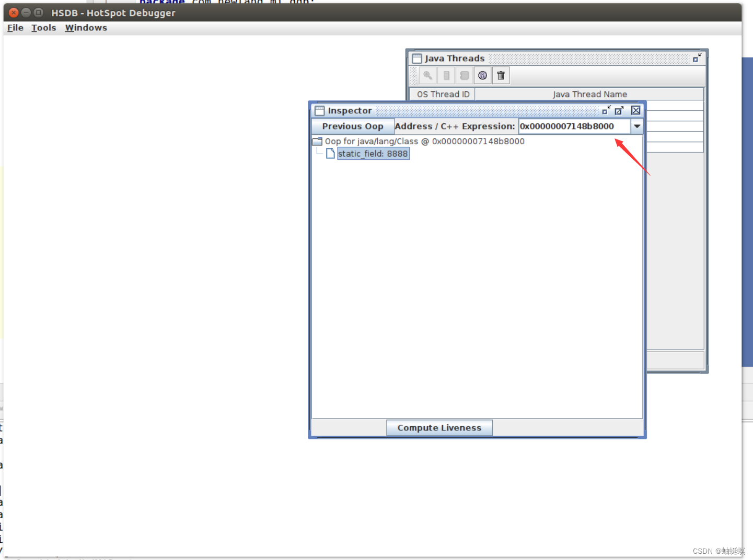753x560 pixels.
Task: Click inside the Address / C++ Expression field
Action: [570, 126]
